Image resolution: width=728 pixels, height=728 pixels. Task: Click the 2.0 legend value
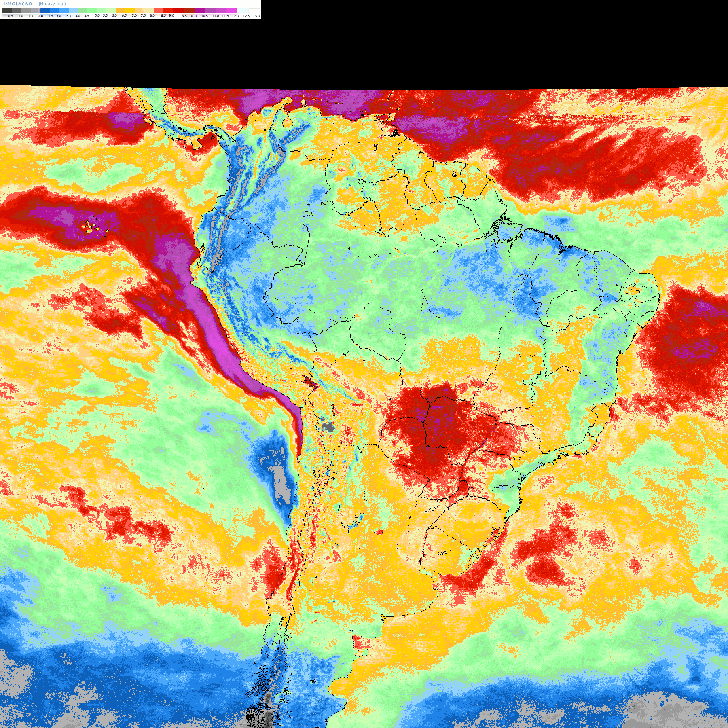(41, 16)
